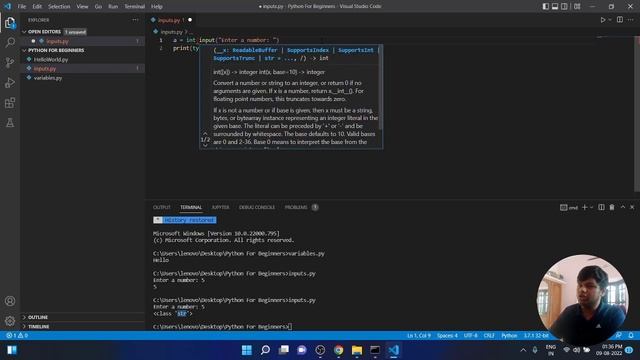Click errors and warnings status indicator
The height and width of the screenshot is (360, 640).
click(17, 336)
